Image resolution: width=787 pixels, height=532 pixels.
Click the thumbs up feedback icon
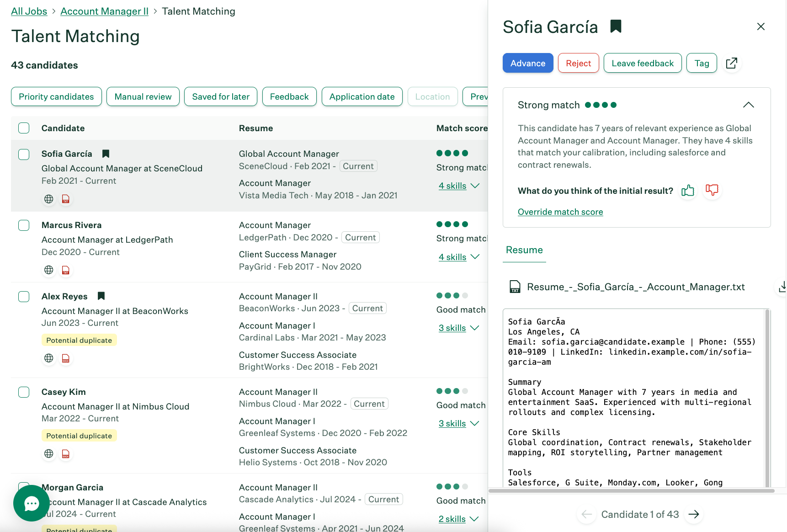687,191
